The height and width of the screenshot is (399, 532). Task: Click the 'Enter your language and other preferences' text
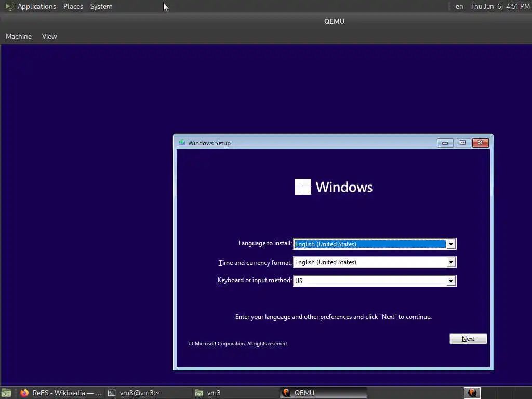click(x=333, y=317)
